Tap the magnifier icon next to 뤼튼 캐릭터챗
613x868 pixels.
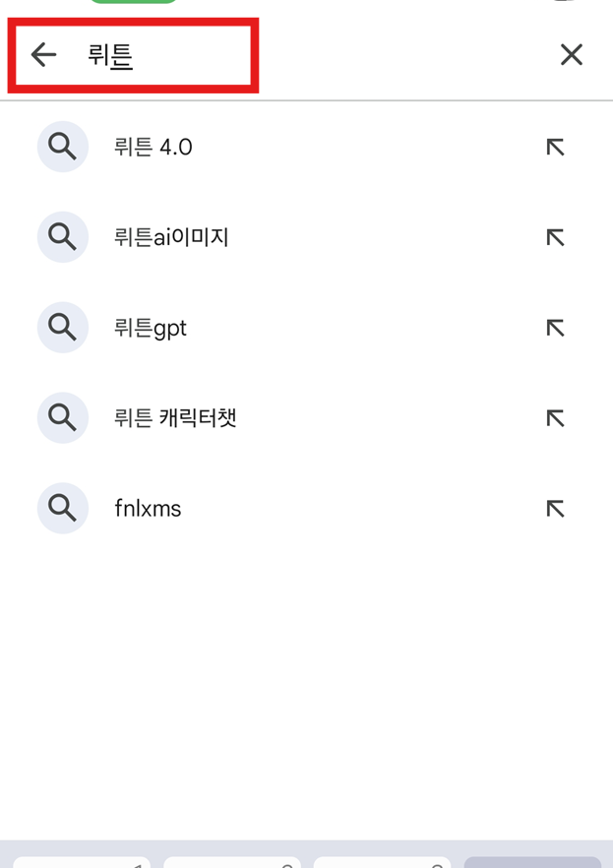click(x=62, y=417)
